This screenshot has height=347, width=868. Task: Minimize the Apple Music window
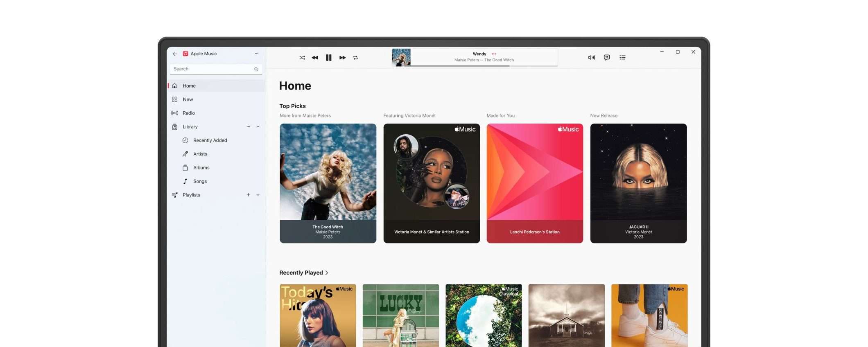[x=662, y=52]
